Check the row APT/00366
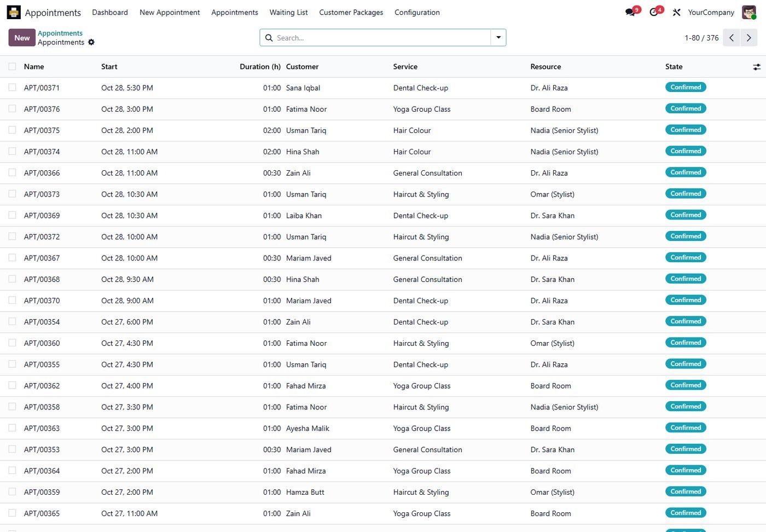The height and width of the screenshot is (532, 766). click(12, 173)
